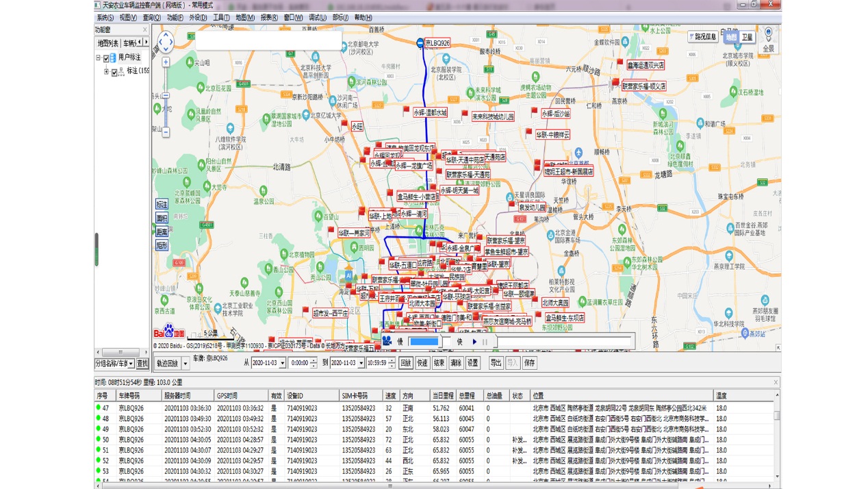The height and width of the screenshot is (489, 868).
Task: Select the 测距 distance measuring tool
Action: (162, 232)
